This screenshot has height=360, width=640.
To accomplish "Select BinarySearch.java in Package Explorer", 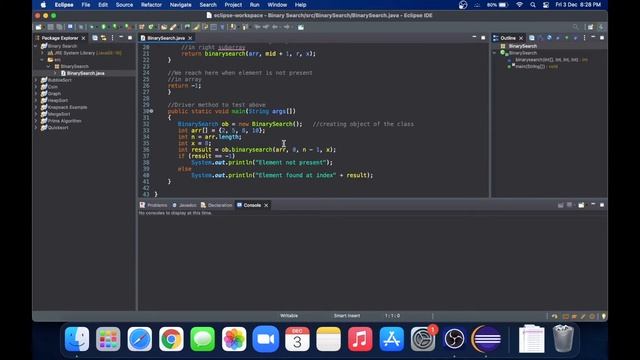I will pos(85,73).
